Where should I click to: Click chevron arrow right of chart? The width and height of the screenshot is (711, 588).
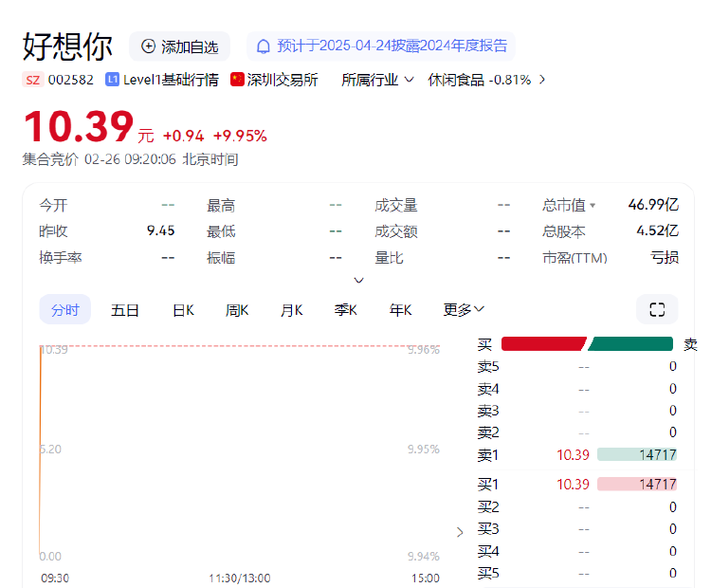tap(460, 532)
